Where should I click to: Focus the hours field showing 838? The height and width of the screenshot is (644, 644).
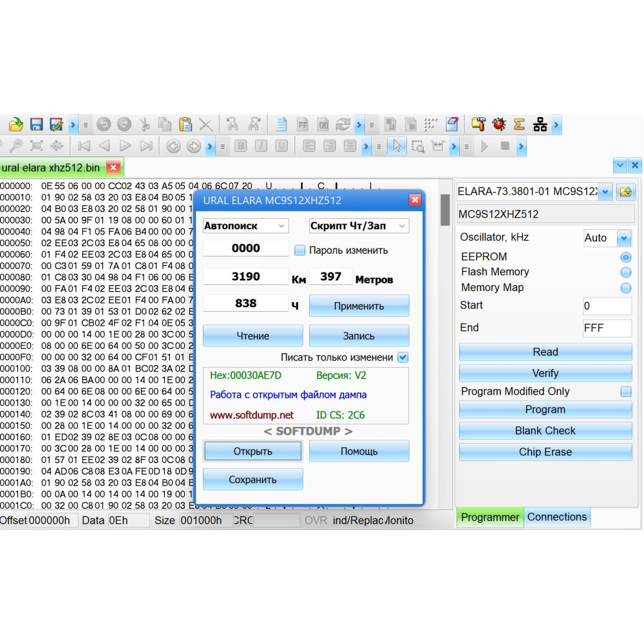pos(245,303)
